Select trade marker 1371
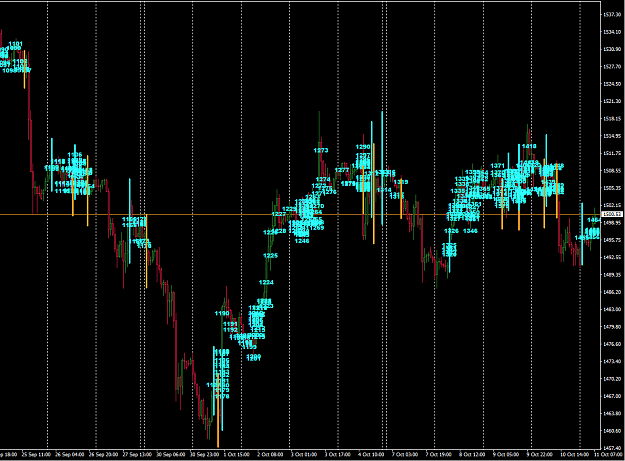625x461 pixels. point(497,165)
